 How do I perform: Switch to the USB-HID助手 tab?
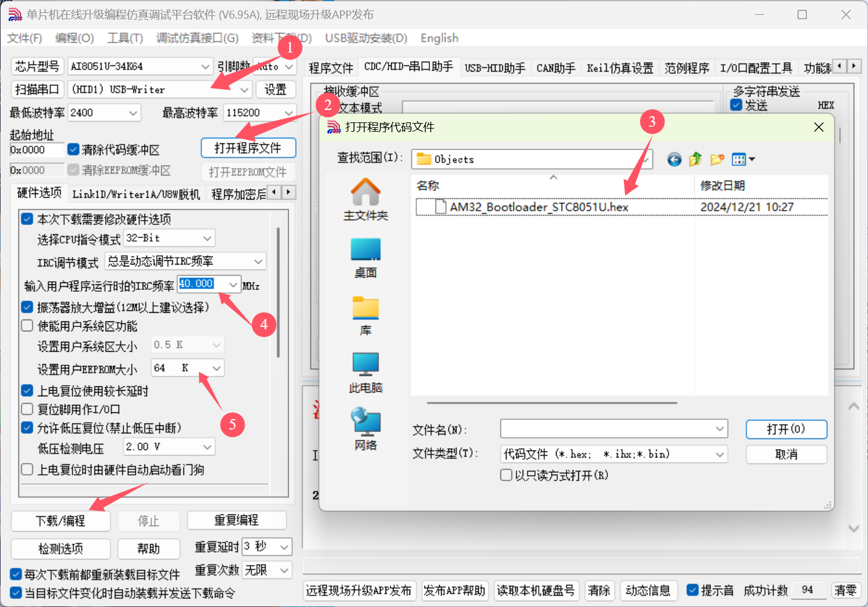tap(495, 68)
